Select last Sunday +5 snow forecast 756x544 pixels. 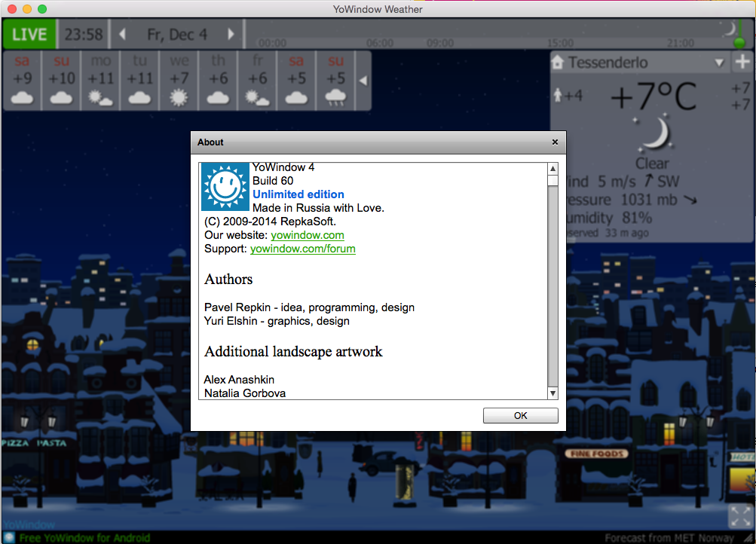(335, 81)
